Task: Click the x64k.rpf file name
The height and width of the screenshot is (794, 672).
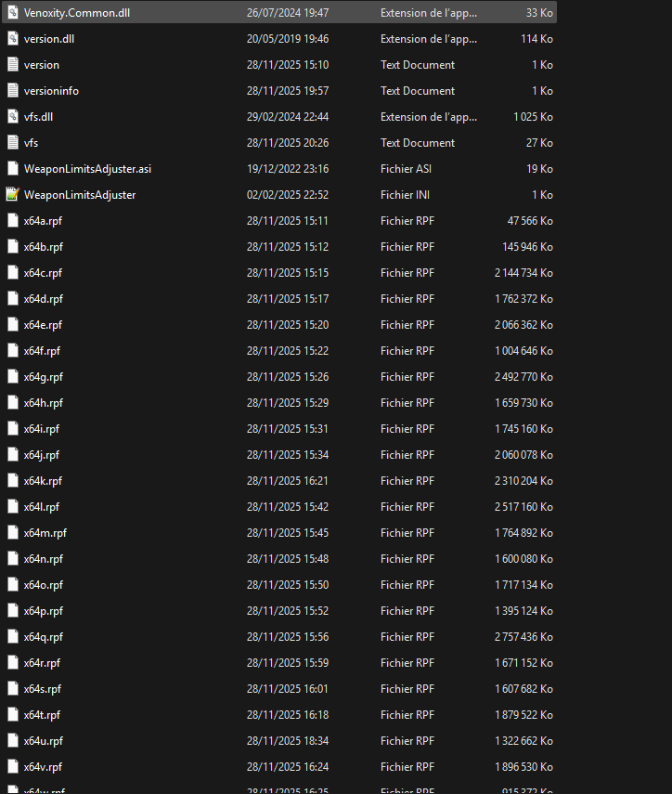Action: [x=44, y=481]
